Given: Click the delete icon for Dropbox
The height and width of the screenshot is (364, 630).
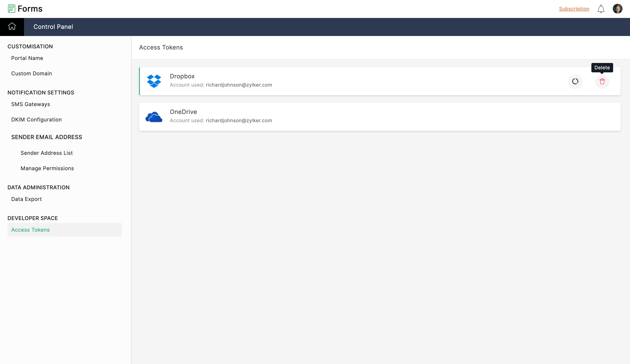Looking at the screenshot, I should click(602, 81).
